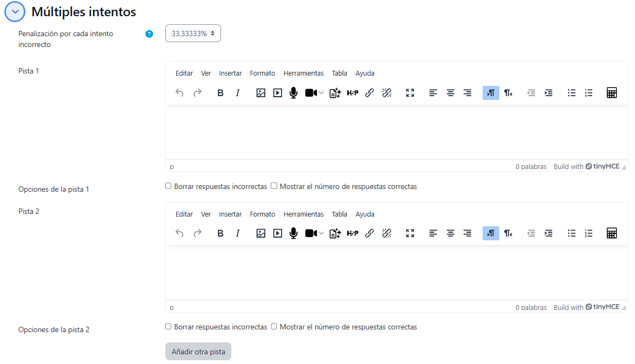
Task: Tick Borrar respuestas incorrectas for pista 2
Action: click(169, 327)
